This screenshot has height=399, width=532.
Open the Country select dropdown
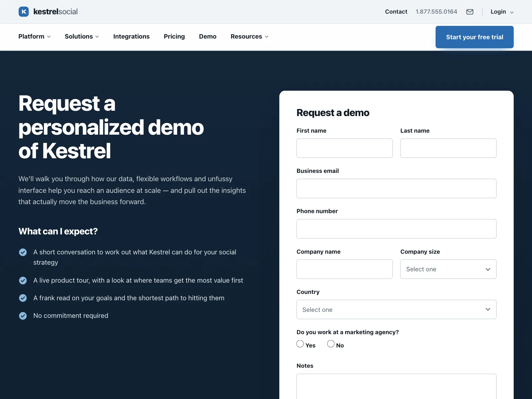pyautogui.click(x=396, y=310)
